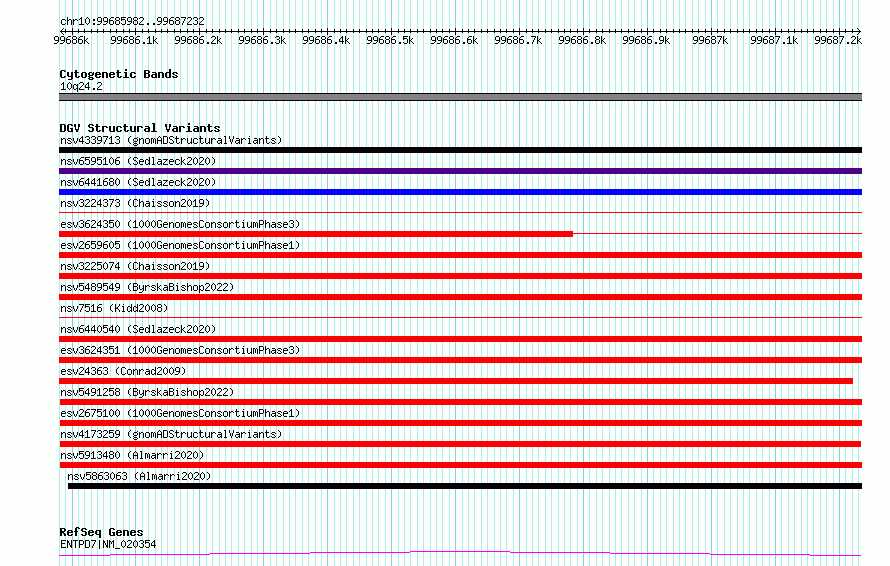The image size is (890, 566).
Task: Click nsv5489549 (ByrskaBishop2022) label
Action: 147,287
